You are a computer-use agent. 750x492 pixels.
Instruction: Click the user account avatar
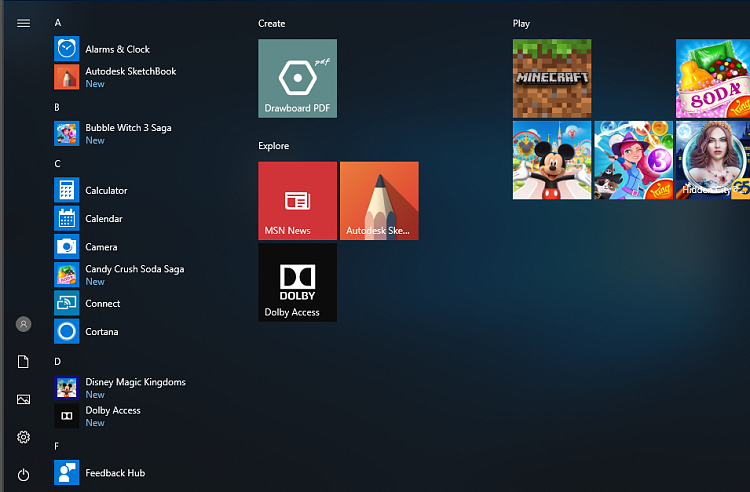pyautogui.click(x=23, y=324)
